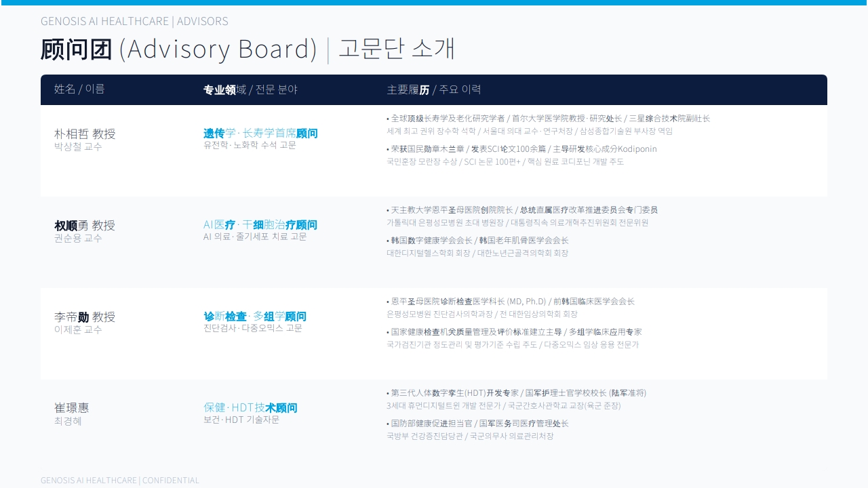Viewport: 868px width, 488px height.
Task: Click the 诊断检查·多组学顾问 specialty text
Action: point(255,316)
